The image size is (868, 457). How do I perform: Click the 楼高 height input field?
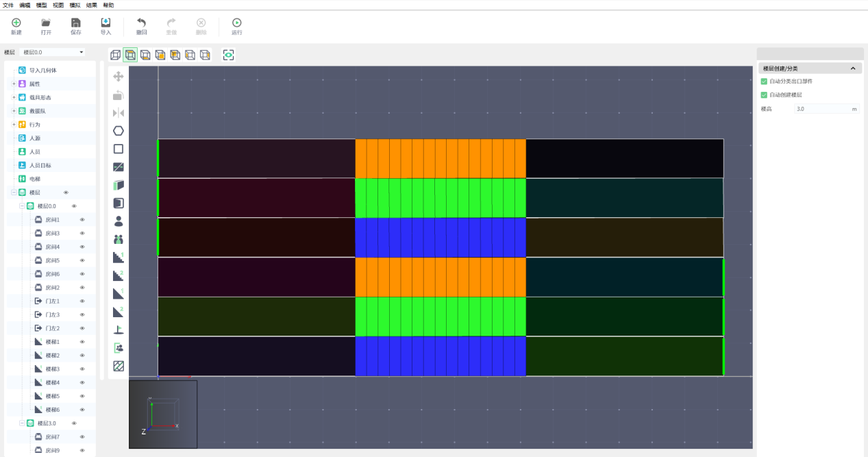coord(821,109)
